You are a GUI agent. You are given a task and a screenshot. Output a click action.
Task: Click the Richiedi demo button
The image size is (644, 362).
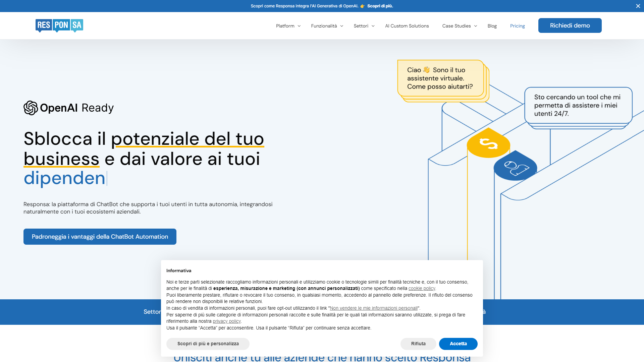point(570,25)
